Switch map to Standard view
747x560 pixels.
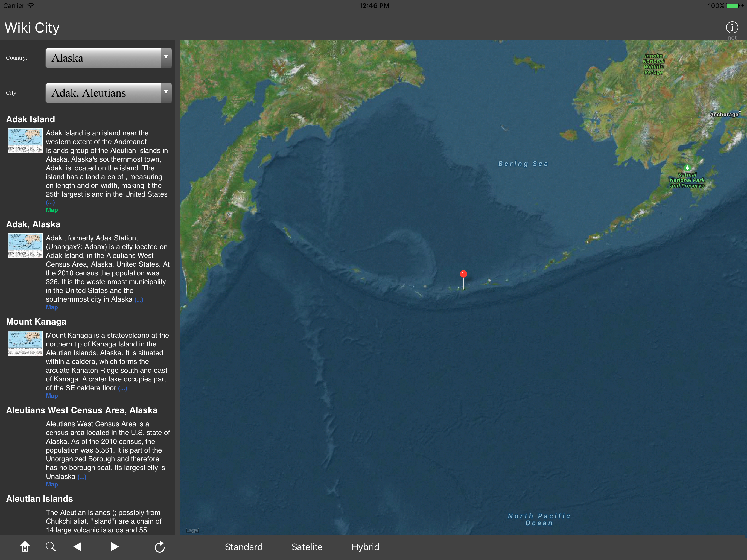243,547
